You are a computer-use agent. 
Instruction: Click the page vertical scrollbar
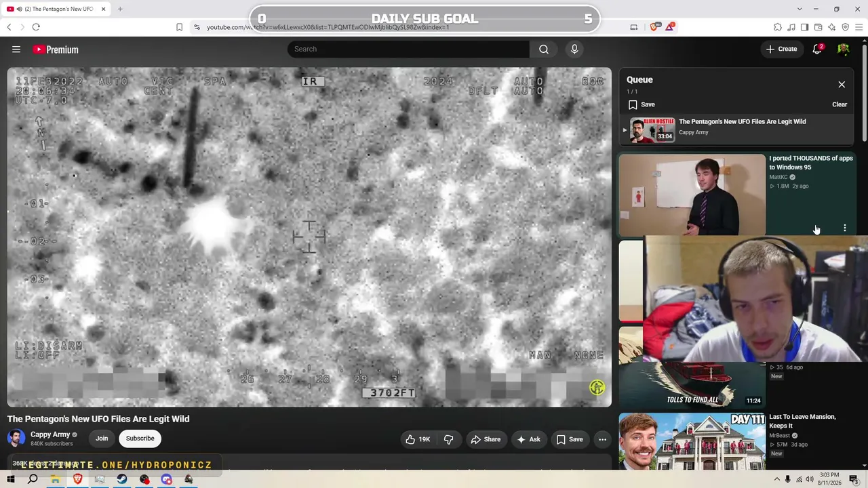(864, 91)
